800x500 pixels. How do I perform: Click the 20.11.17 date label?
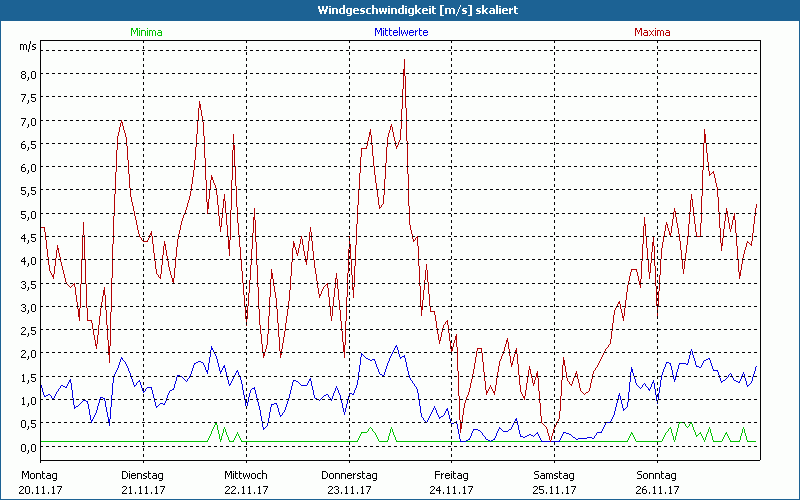point(39,490)
